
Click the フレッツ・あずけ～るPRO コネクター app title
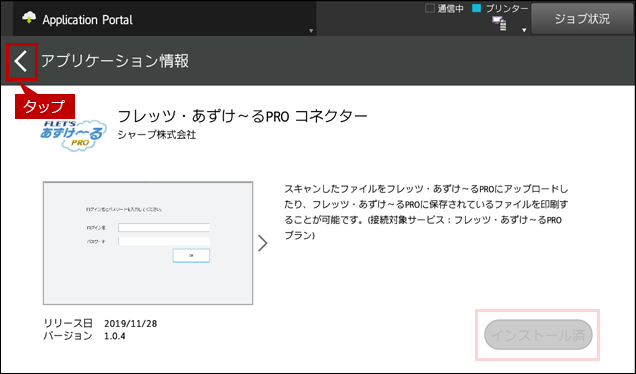[x=242, y=116]
